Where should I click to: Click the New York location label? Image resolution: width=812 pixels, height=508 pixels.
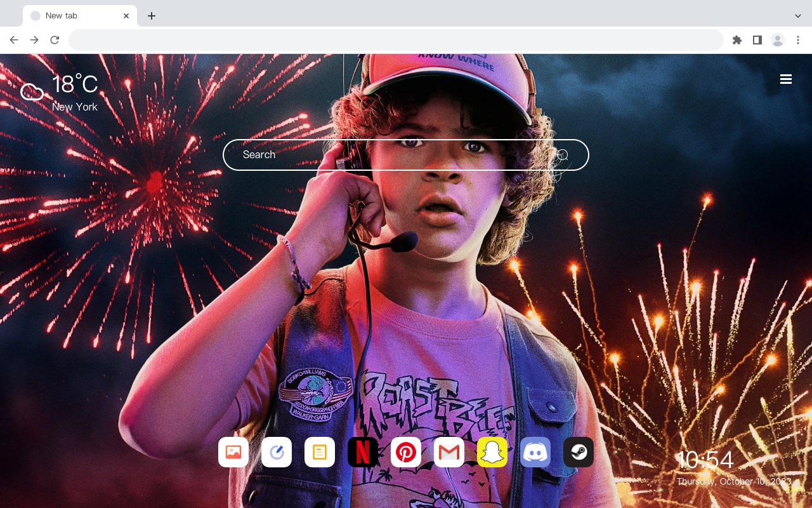(x=75, y=107)
